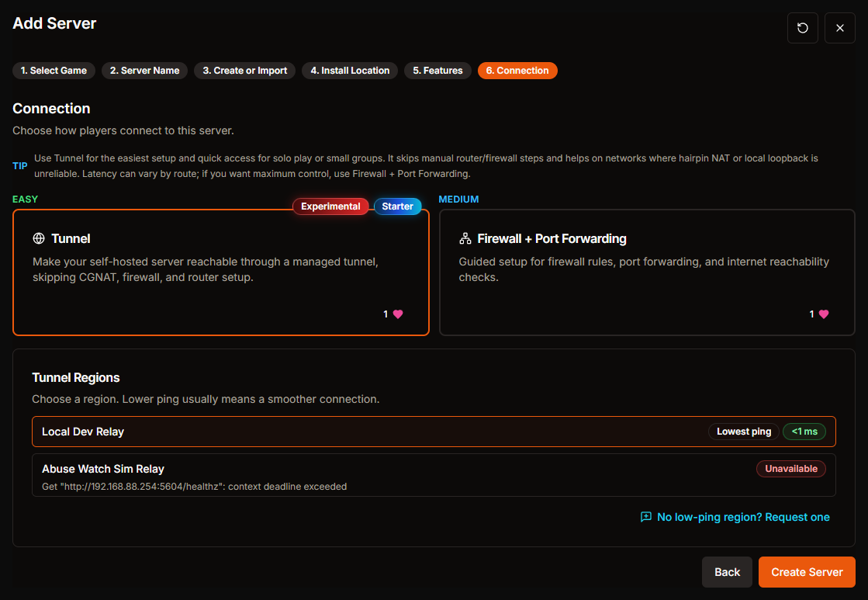Click the reset icon in the header
This screenshot has height=600, width=868.
(802, 27)
